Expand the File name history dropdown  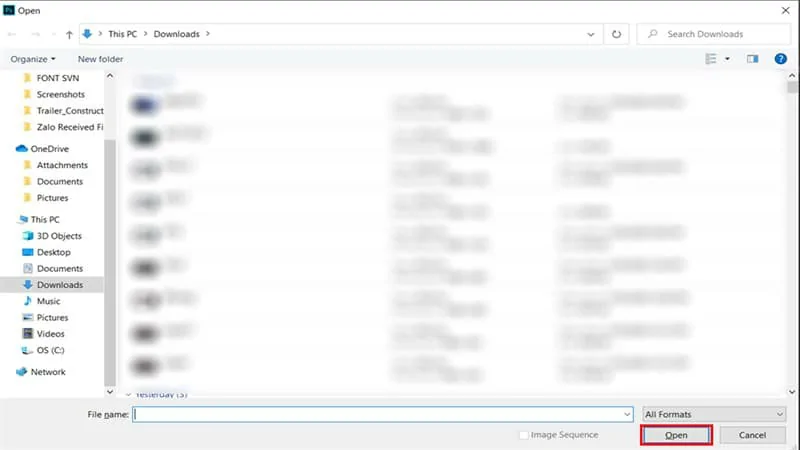(x=627, y=414)
